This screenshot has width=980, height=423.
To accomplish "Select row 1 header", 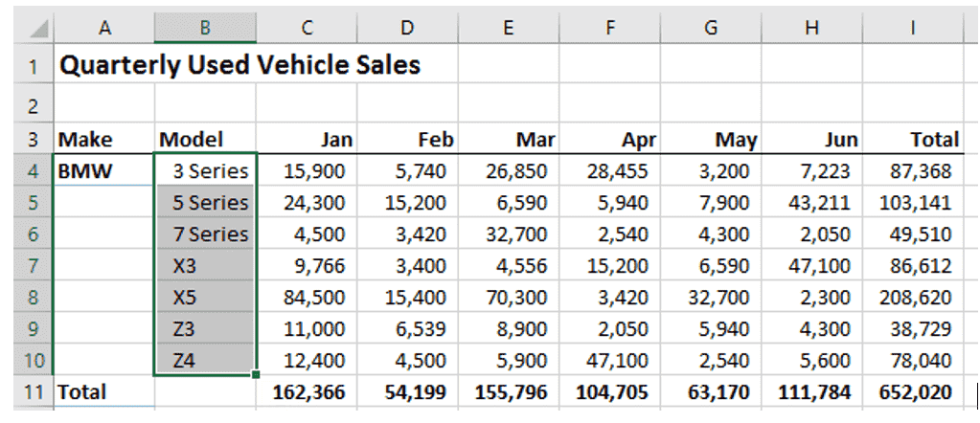I will pos(34,65).
